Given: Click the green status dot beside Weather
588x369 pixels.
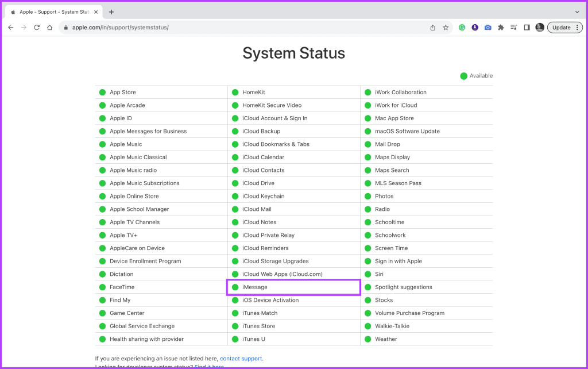Looking at the screenshot, I should [368, 339].
